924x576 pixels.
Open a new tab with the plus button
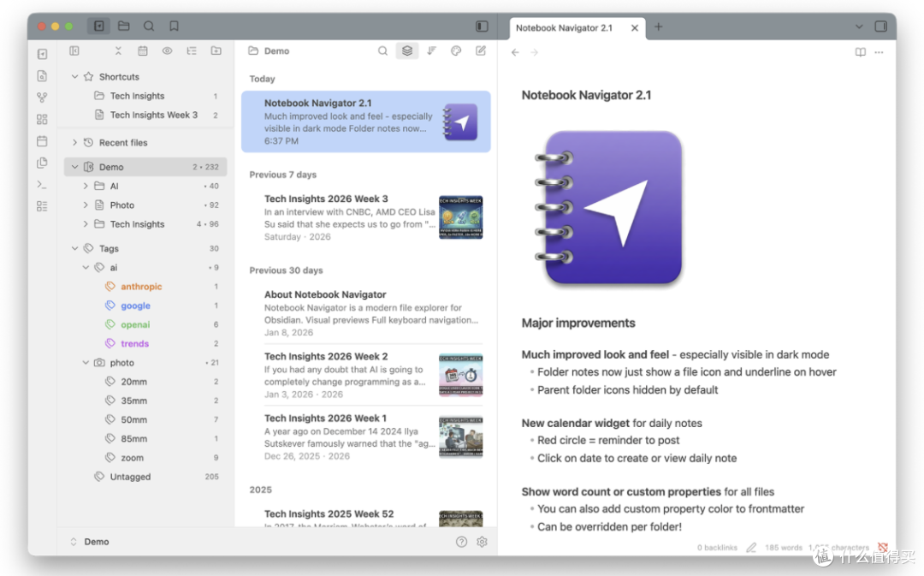point(658,27)
